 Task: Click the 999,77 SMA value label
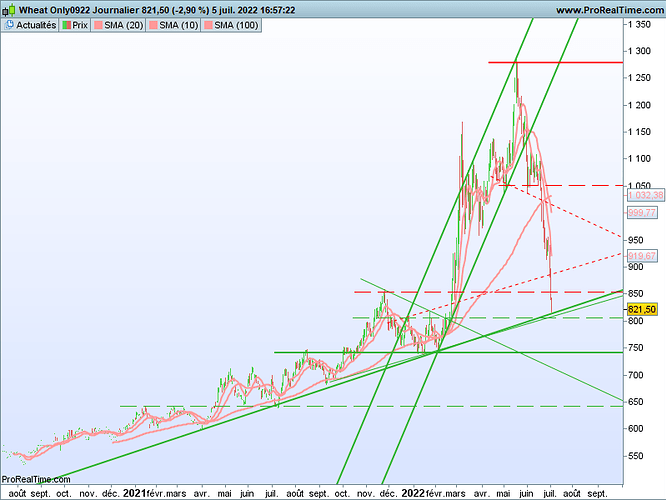[x=641, y=213]
